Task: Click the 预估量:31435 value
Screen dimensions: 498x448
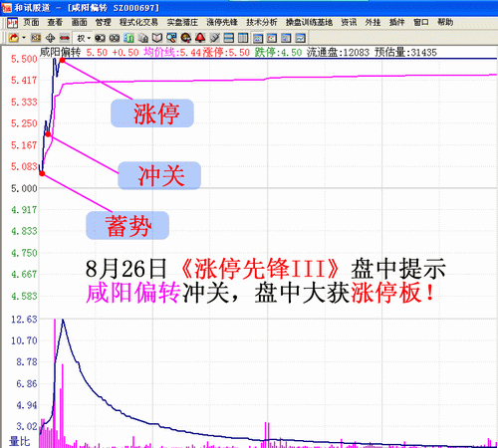Action: point(405,52)
